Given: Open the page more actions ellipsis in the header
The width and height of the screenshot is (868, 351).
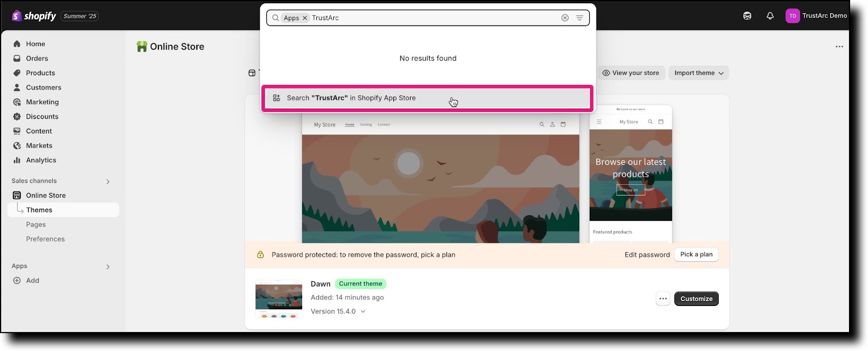Looking at the screenshot, I should tap(839, 47).
